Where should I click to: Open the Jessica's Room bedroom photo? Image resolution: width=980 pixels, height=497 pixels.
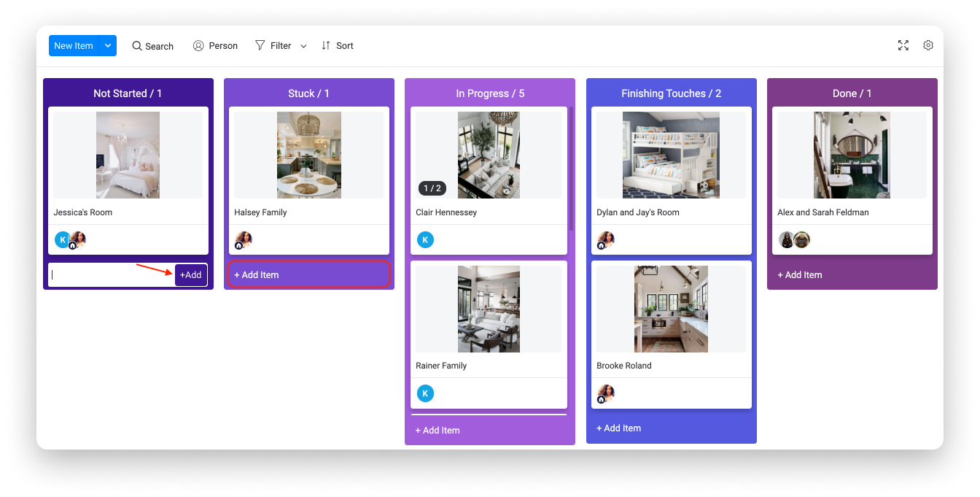click(x=128, y=155)
